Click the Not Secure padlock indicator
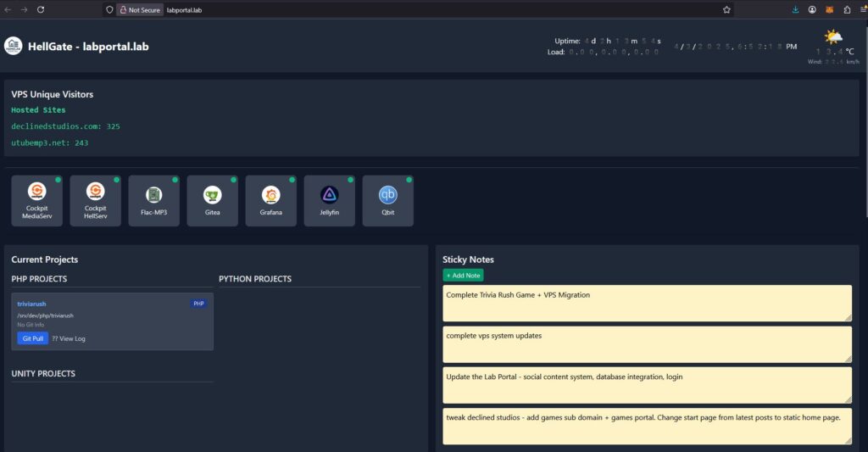Image resolution: width=868 pixels, height=452 pixels. coord(140,9)
